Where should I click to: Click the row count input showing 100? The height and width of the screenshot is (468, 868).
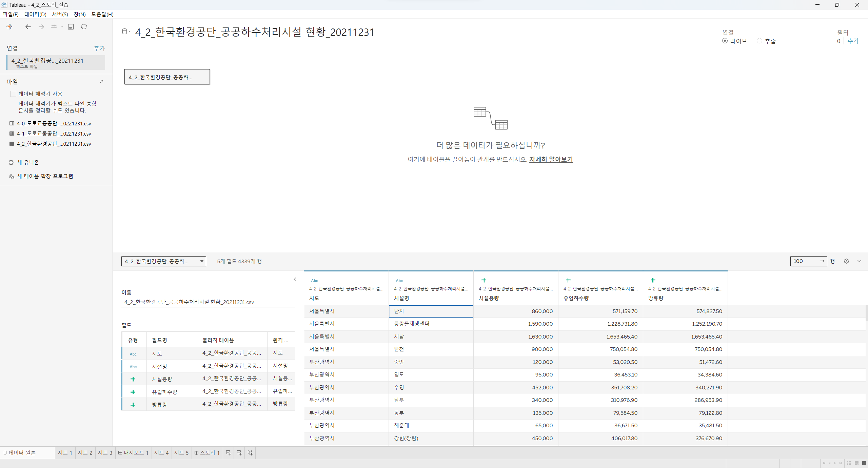[x=804, y=261]
